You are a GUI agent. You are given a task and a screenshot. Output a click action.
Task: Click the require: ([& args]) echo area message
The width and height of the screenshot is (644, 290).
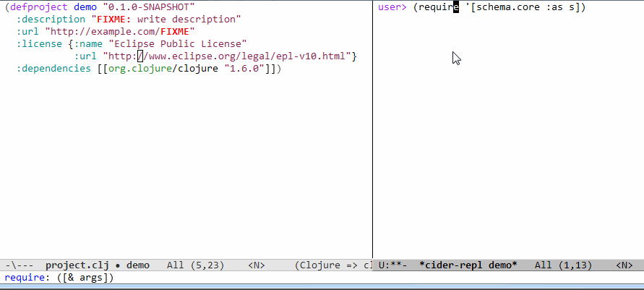59,278
